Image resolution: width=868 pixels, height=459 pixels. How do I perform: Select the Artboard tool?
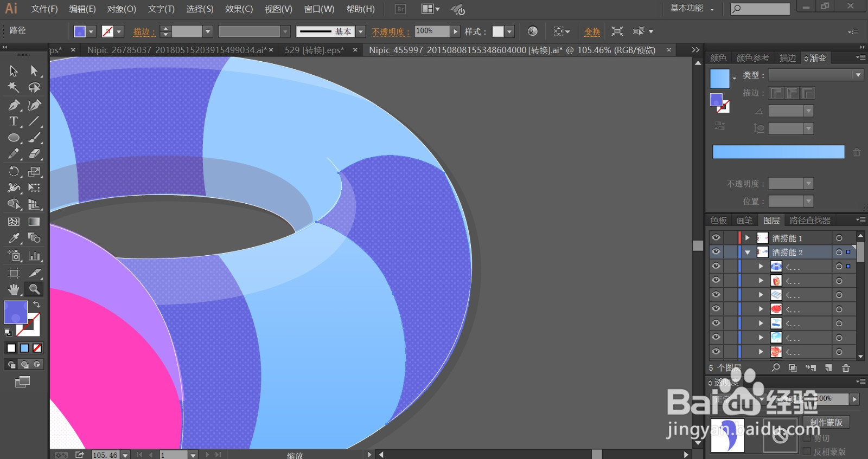click(14, 273)
